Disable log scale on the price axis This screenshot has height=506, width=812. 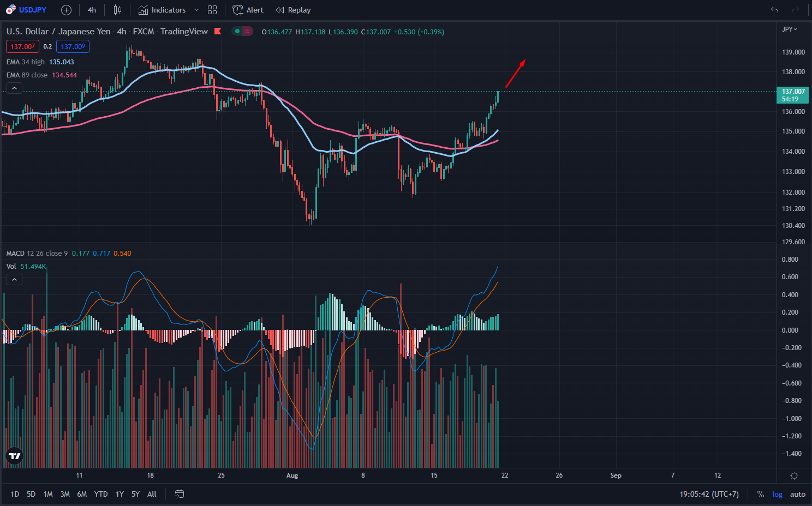click(x=777, y=494)
